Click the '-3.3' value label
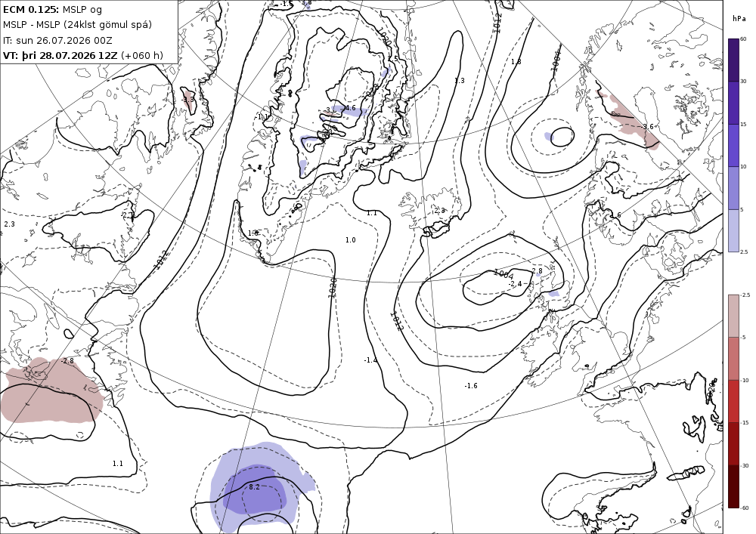Screen dimensions: 756x534 (187, 100)
